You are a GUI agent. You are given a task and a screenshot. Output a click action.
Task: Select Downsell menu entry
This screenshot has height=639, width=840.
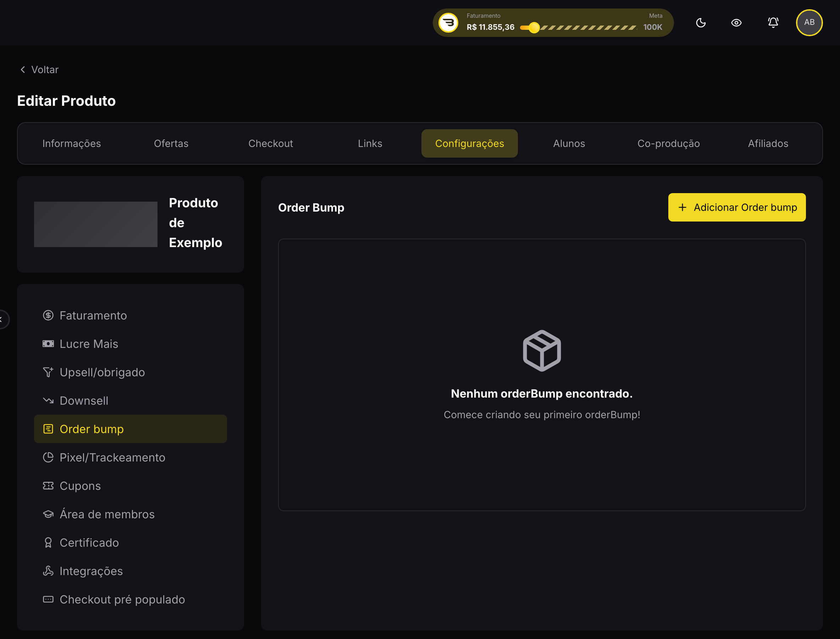pyautogui.click(x=131, y=400)
